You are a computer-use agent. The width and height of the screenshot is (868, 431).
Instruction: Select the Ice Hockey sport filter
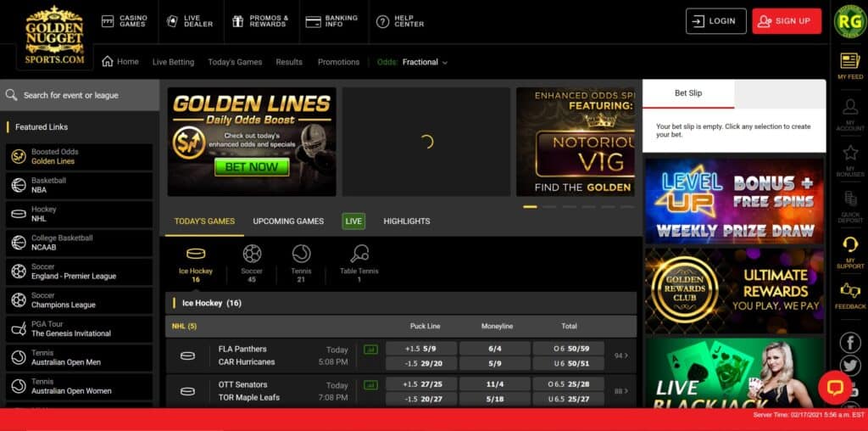click(x=196, y=265)
